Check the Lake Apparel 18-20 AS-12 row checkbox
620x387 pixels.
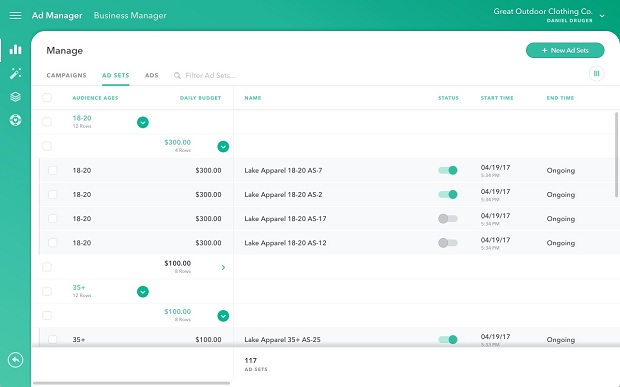pos(53,243)
